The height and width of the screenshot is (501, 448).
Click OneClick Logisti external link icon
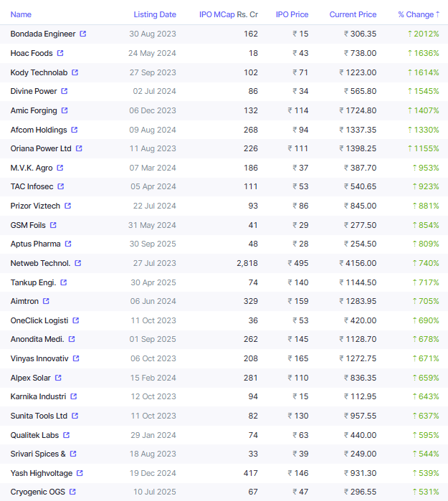tap(76, 320)
